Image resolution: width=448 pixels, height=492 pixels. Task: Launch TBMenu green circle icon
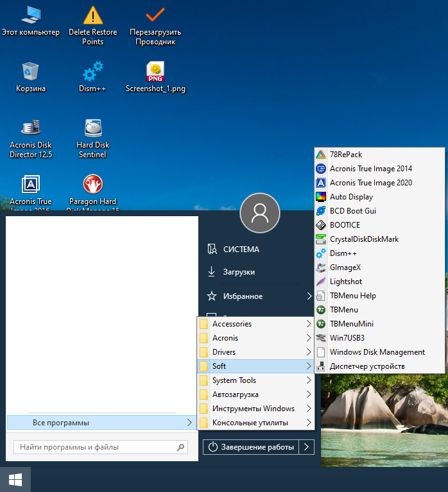click(x=320, y=310)
